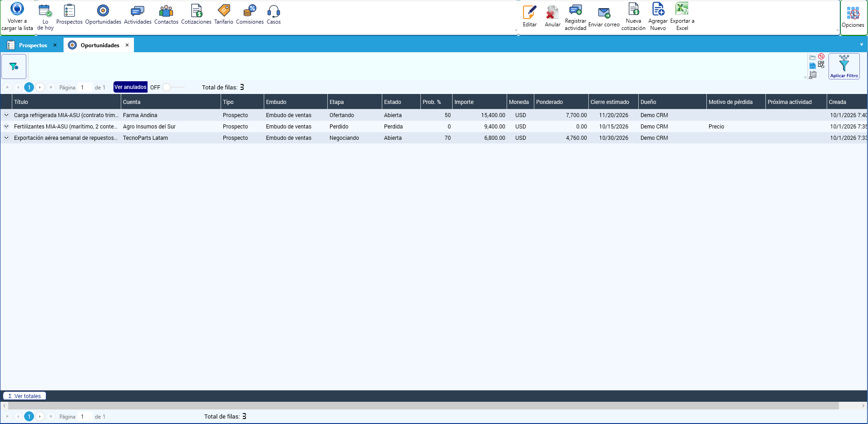Click the Aplicar Filtro button
This screenshot has width=868, height=424.
pyautogui.click(x=844, y=66)
